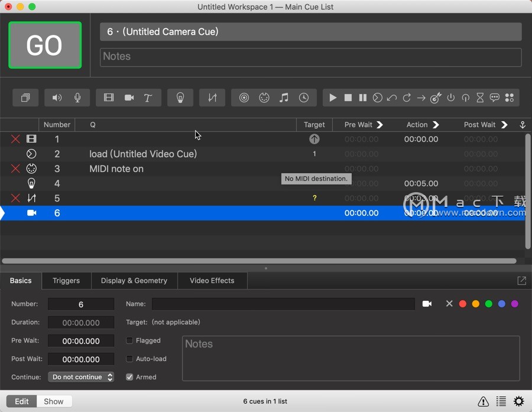Image resolution: width=532 pixels, height=412 pixels.
Task: Switch to the Triggers tab
Action: click(x=66, y=281)
